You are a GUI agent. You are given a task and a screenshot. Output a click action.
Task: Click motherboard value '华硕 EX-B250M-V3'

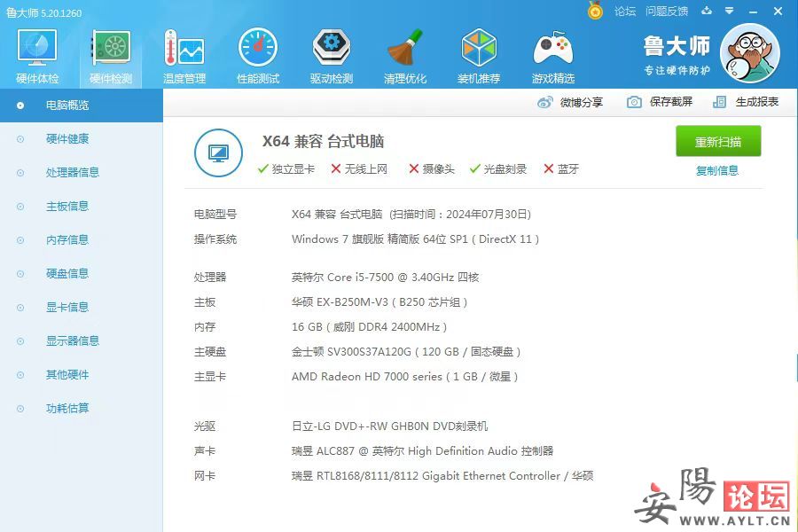point(340,302)
